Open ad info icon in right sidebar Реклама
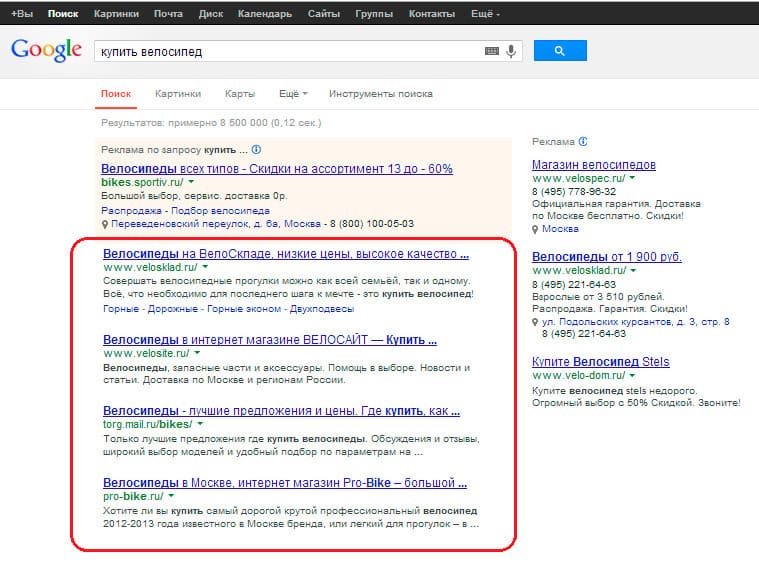Screen dimensions: 759x566 pos(583,141)
